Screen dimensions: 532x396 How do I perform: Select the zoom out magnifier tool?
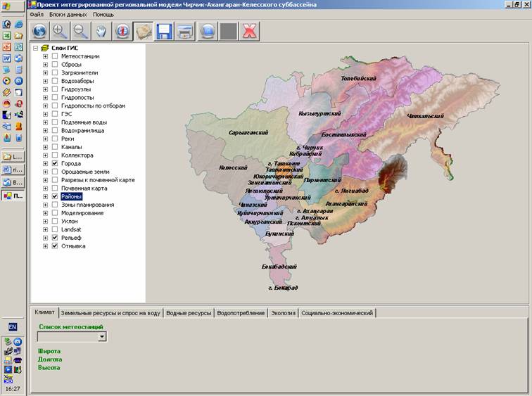click(x=81, y=31)
